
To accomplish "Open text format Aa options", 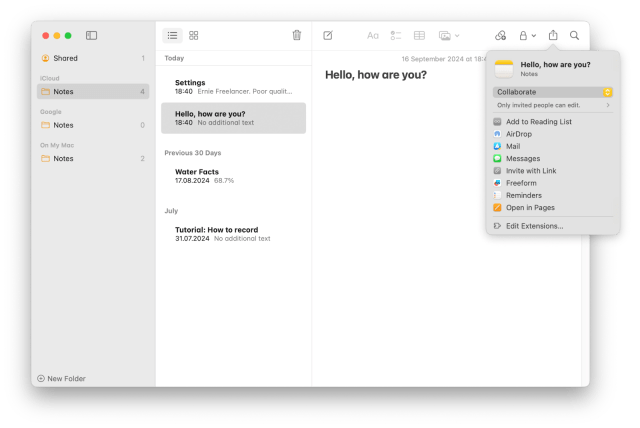I will point(373,35).
